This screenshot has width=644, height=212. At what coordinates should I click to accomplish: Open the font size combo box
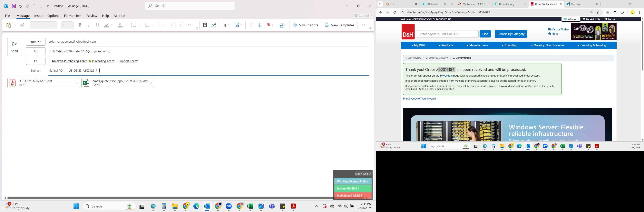pyautogui.click(x=67, y=25)
